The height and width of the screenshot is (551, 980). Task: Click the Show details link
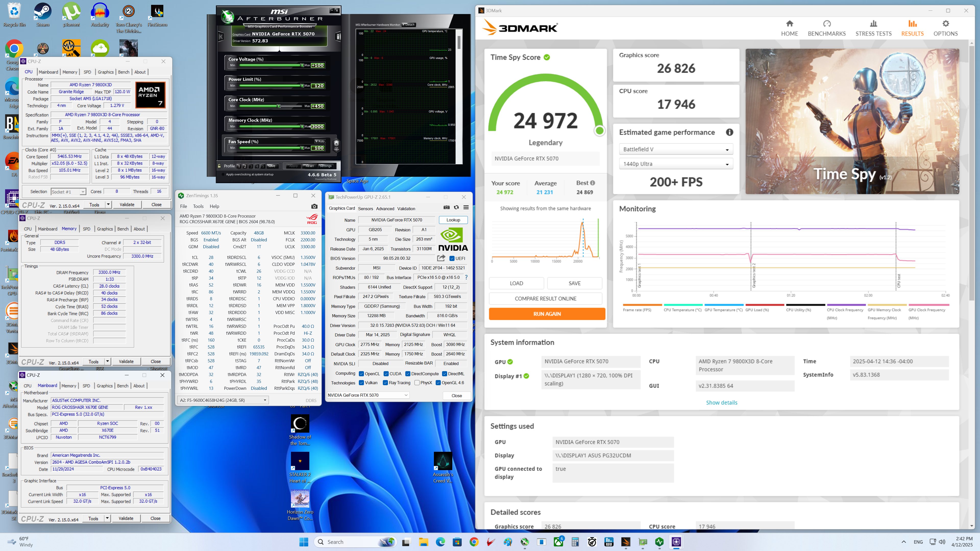pos(721,402)
